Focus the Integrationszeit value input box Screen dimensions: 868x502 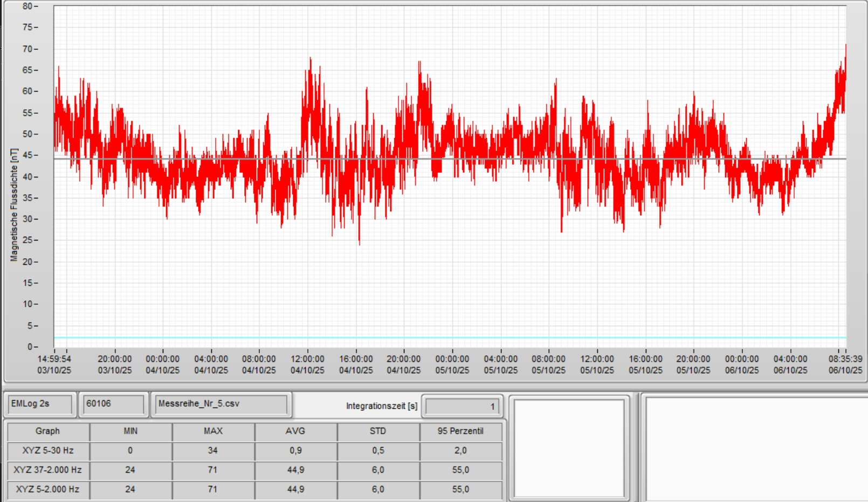pyautogui.click(x=462, y=407)
